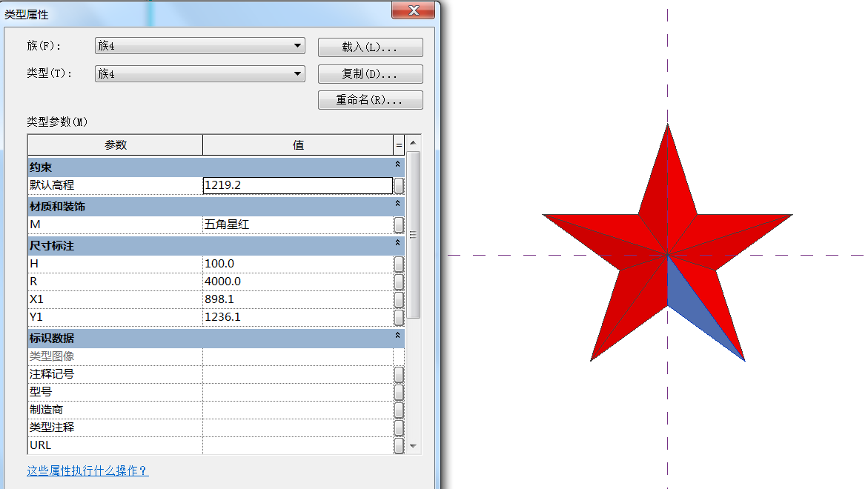Select the R value 4000.0
This screenshot has height=489, width=868.
tap(298, 282)
